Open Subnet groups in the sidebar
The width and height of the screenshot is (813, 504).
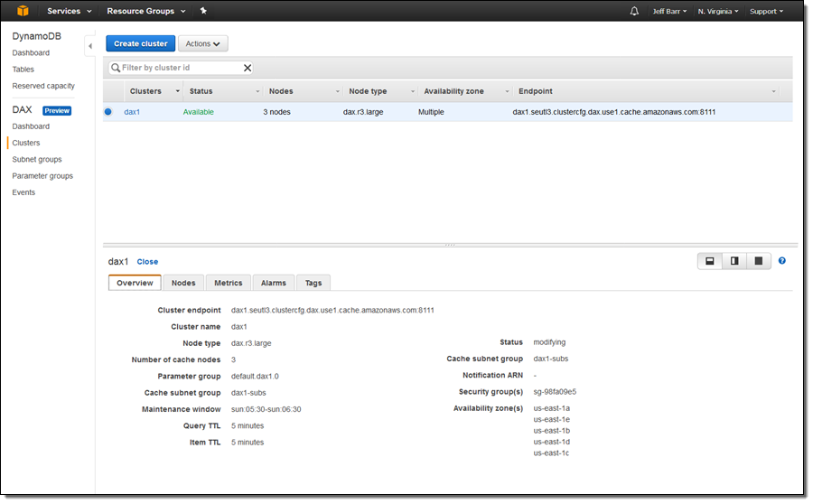point(37,160)
